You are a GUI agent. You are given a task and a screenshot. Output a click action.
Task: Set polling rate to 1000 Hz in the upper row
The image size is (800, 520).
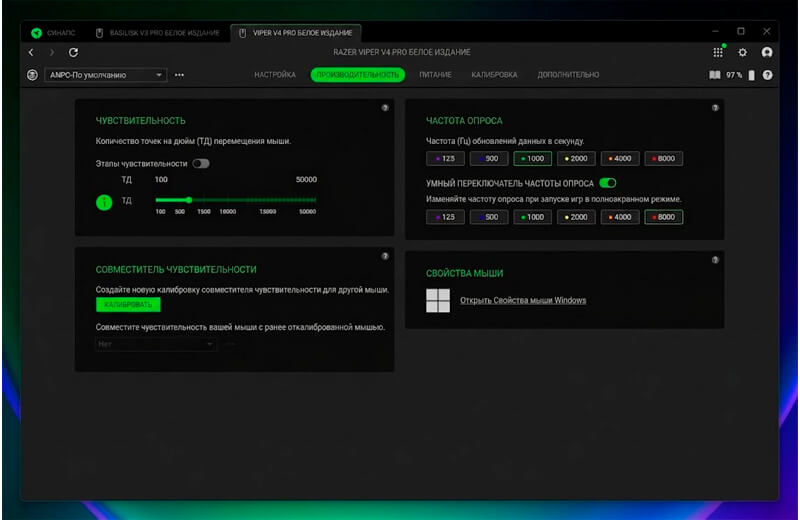(532, 159)
